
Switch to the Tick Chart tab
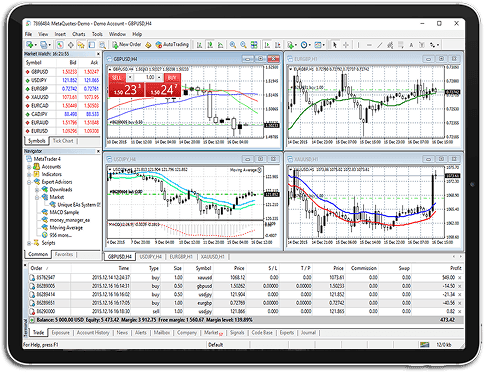pyautogui.click(x=63, y=141)
